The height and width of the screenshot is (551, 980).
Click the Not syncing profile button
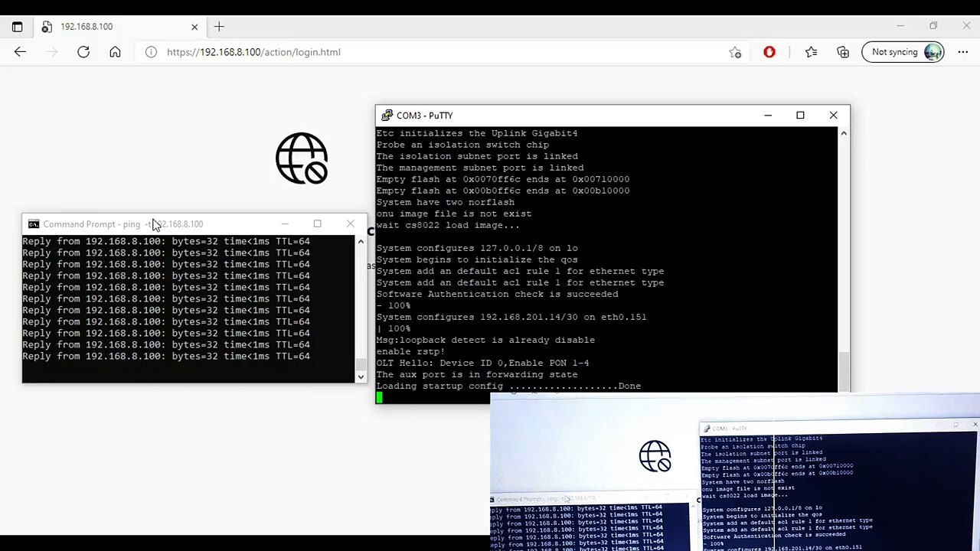pos(903,52)
